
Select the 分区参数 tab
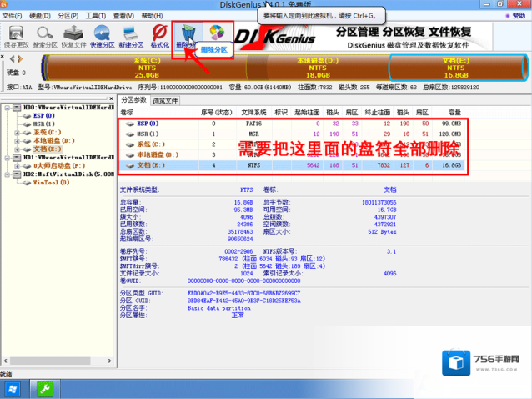coord(134,100)
